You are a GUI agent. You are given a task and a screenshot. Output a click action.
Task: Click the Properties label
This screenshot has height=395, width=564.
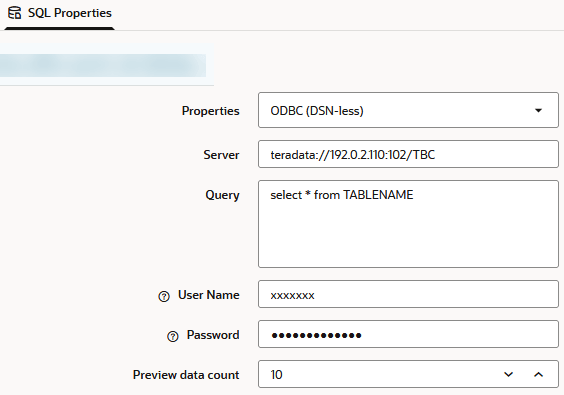click(210, 111)
